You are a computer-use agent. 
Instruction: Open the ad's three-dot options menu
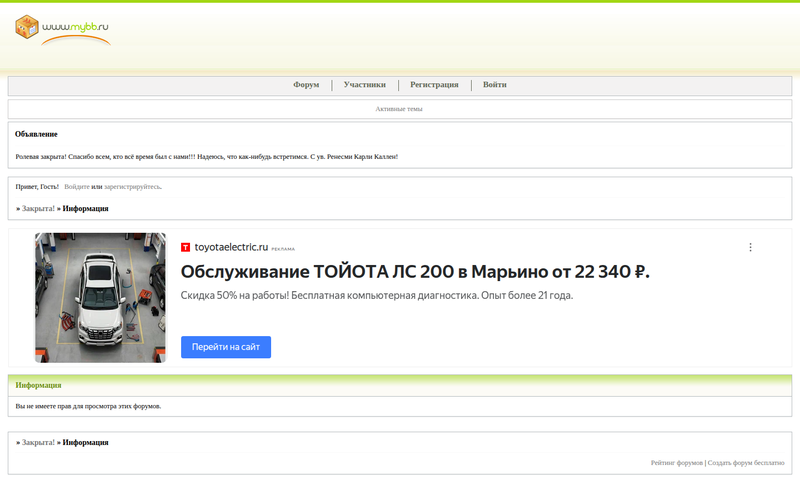[x=750, y=247]
